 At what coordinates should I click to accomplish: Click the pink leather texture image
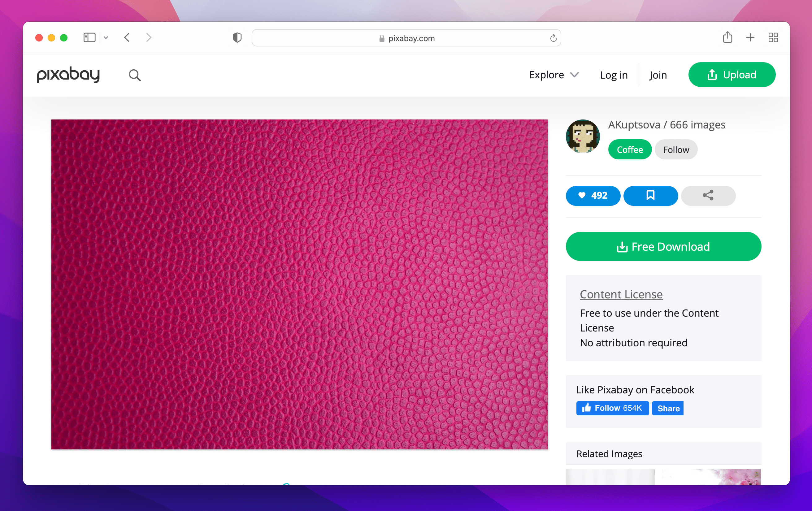point(299,285)
